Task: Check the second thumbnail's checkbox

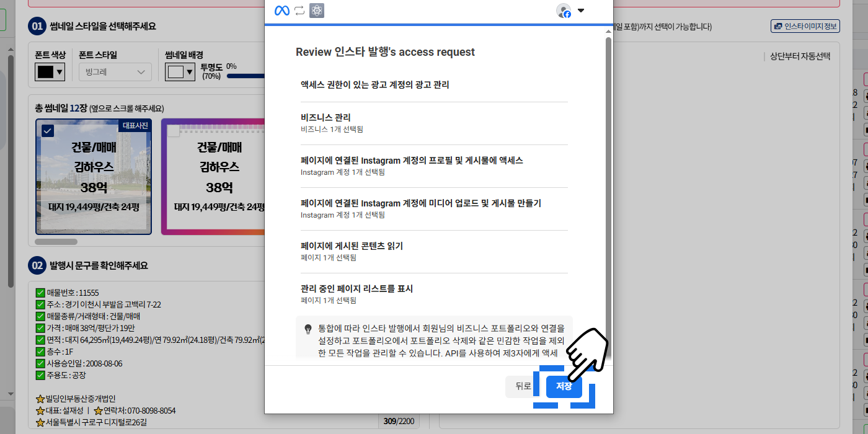Action: tap(174, 131)
